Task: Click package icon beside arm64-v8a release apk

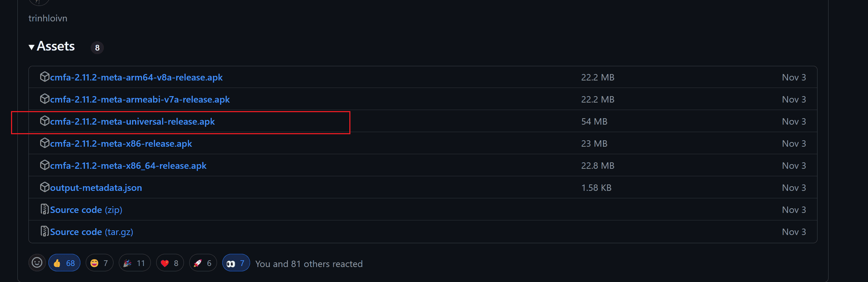Action: pos(44,77)
